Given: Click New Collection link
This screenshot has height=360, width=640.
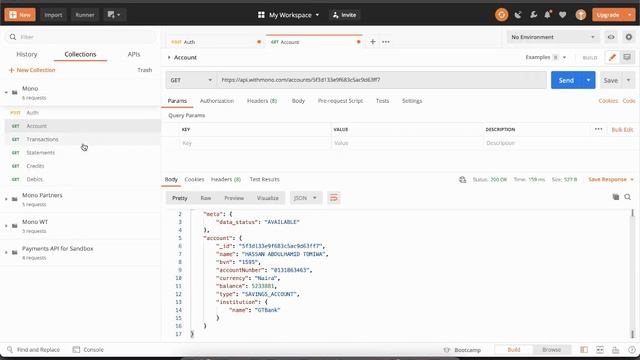Looking at the screenshot, I should (x=32, y=70).
